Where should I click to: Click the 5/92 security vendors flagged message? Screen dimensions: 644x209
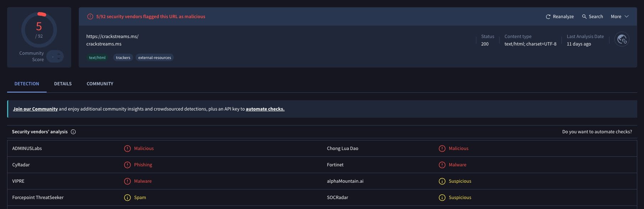click(x=151, y=17)
